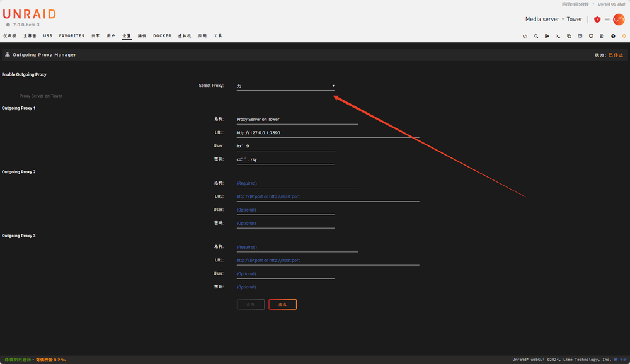630x364 pixels.
Task: Open the 主界面 main tab
Action: (30, 36)
